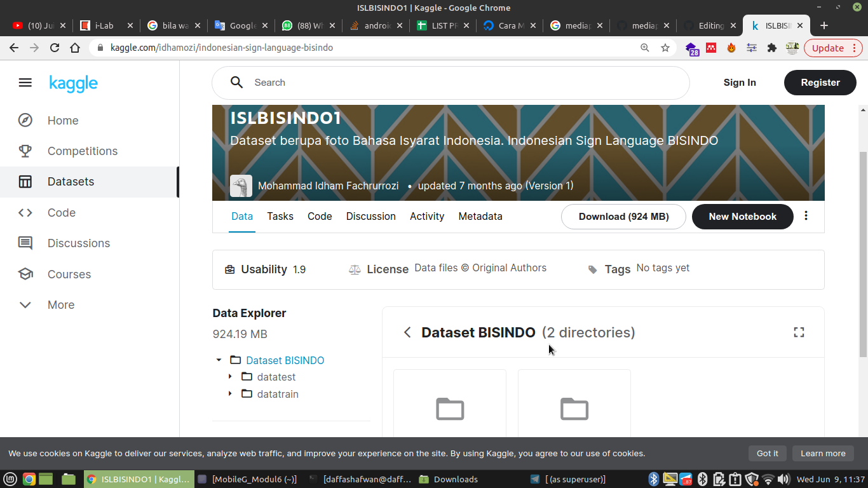Select the Competitions trophy icon in sidebar
The height and width of the screenshot is (488, 868).
click(x=25, y=151)
